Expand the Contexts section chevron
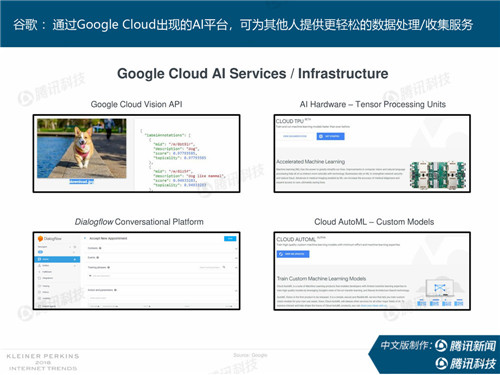 click(236, 249)
